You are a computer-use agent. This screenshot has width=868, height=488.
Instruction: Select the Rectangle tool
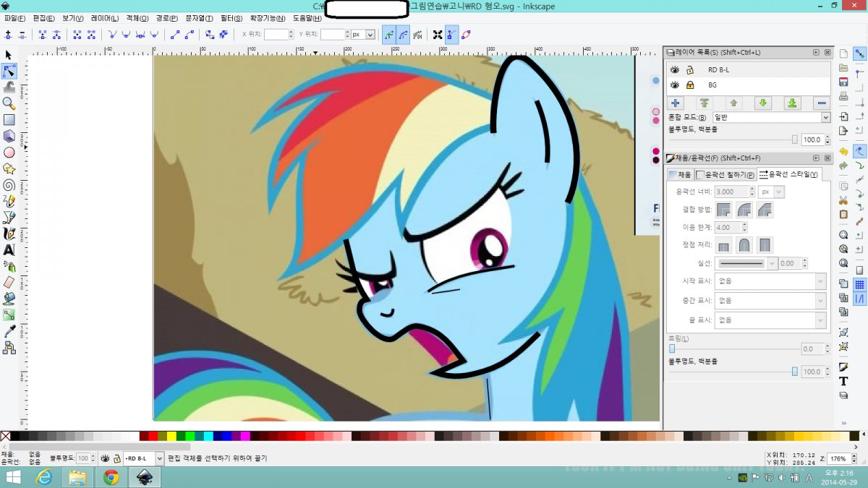coord(9,120)
